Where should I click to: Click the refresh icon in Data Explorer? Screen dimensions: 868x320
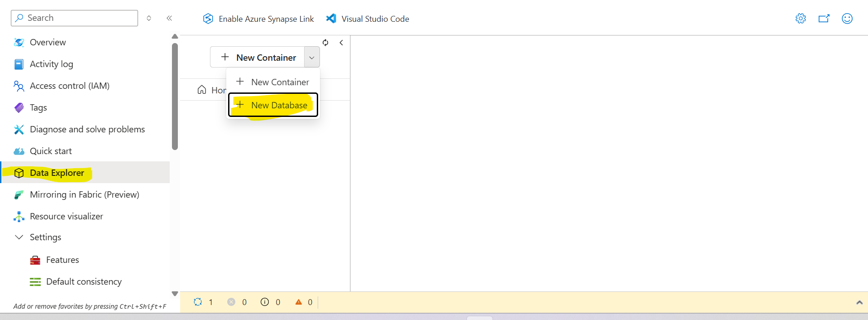coord(325,43)
